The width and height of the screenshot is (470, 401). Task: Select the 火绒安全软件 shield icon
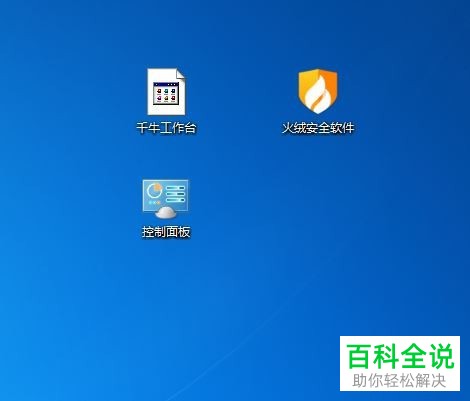[318, 91]
